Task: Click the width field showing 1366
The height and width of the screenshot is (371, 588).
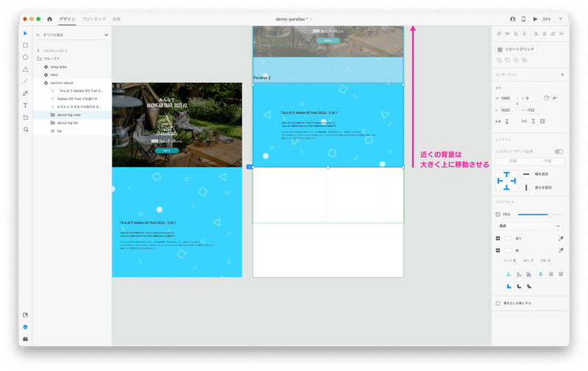Action: coord(507,98)
